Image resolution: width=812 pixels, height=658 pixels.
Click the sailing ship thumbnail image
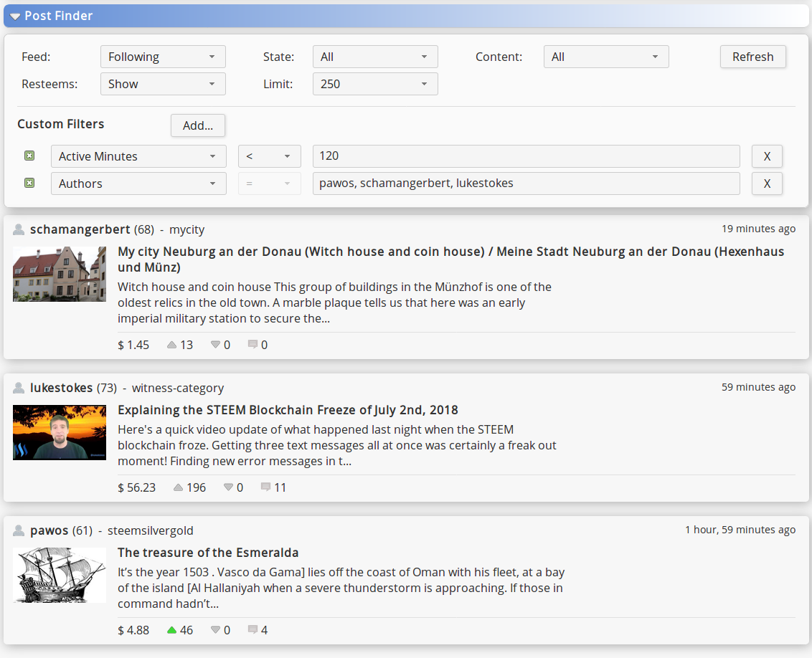(60, 576)
